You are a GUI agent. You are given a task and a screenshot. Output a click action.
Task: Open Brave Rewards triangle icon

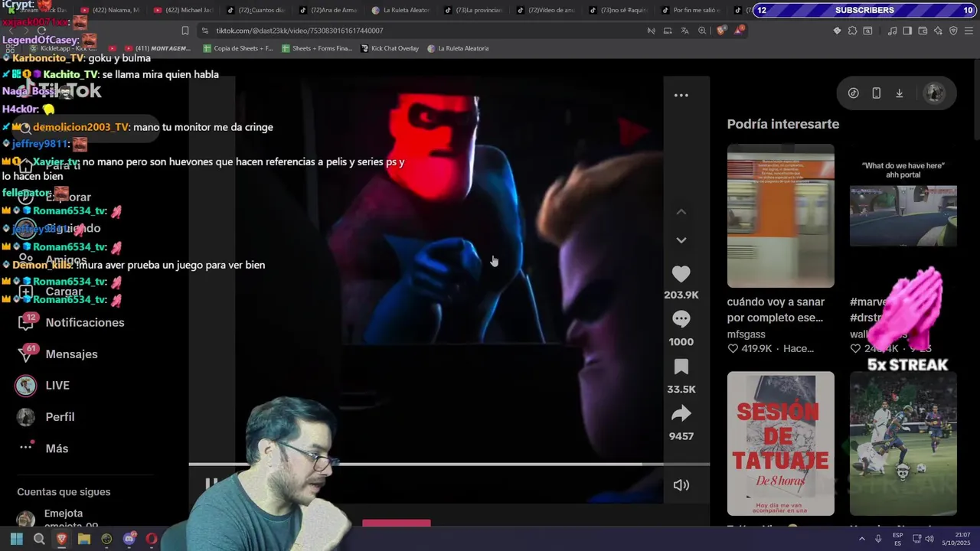click(x=739, y=31)
